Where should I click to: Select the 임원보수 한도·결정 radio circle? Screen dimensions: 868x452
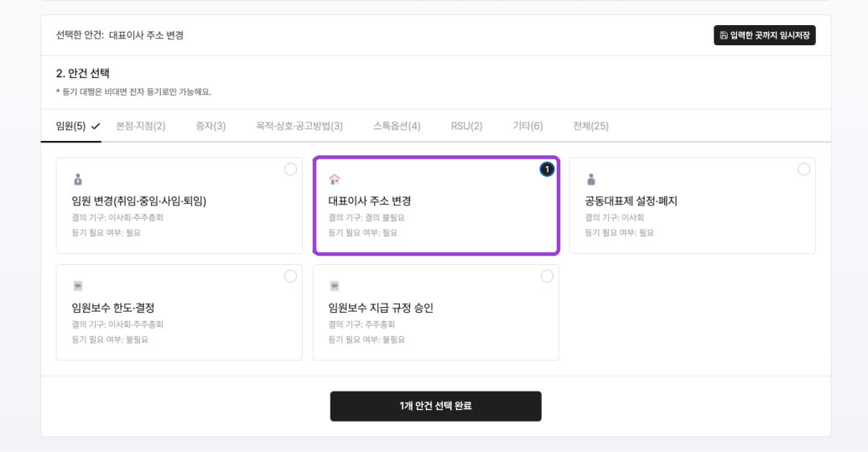[x=290, y=276]
